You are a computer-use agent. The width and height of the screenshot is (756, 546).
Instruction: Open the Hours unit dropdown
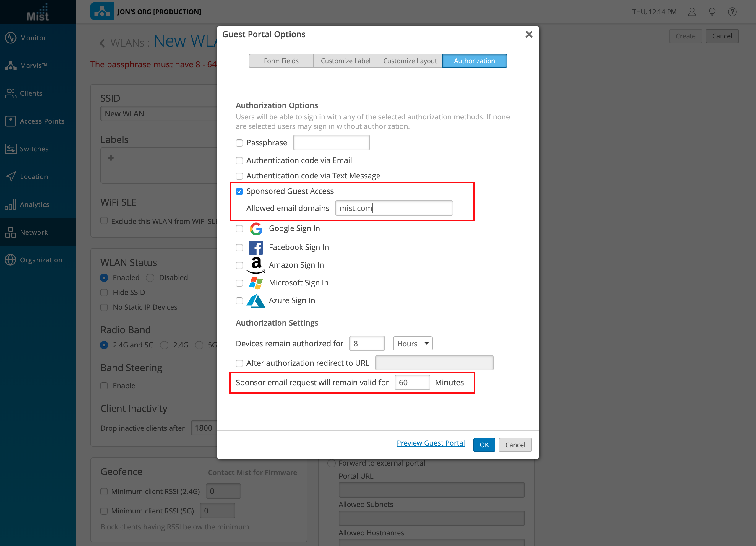point(412,343)
